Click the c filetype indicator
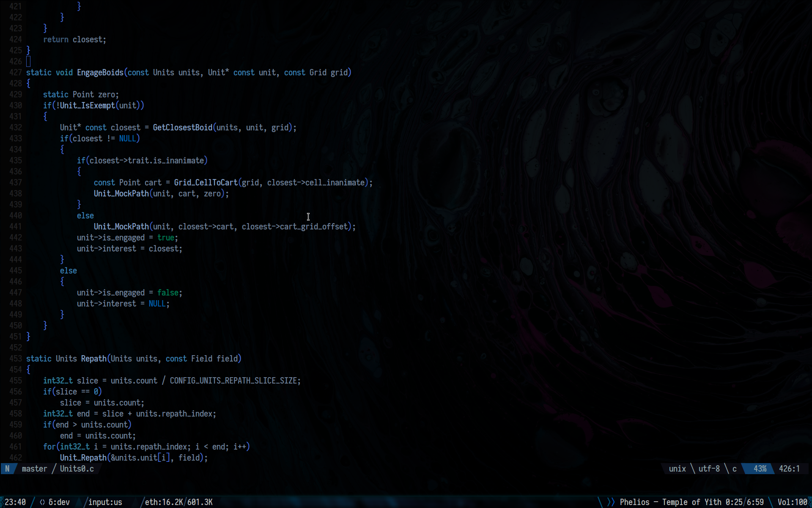Screen dimensions: 812x508 (x=735, y=469)
